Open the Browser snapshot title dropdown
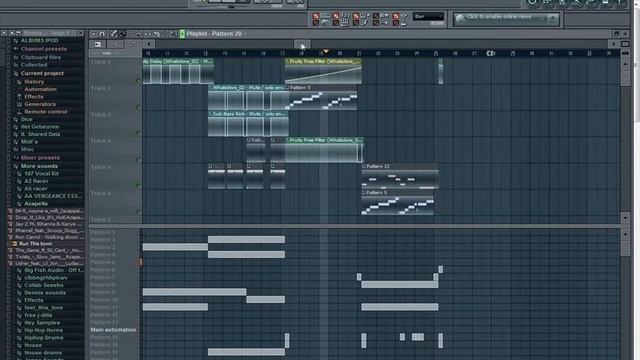This screenshot has height=360, width=640. click(49, 33)
